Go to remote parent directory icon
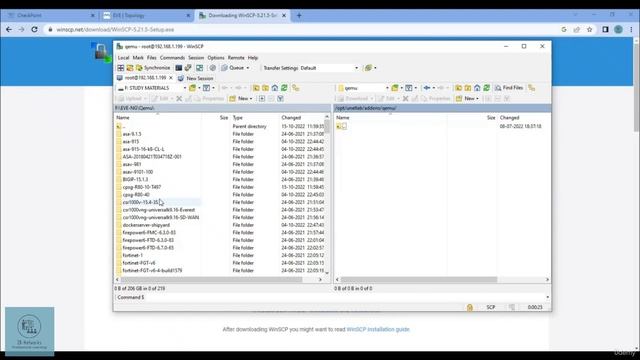Viewport: 640px width, 360px height. (x=458, y=88)
